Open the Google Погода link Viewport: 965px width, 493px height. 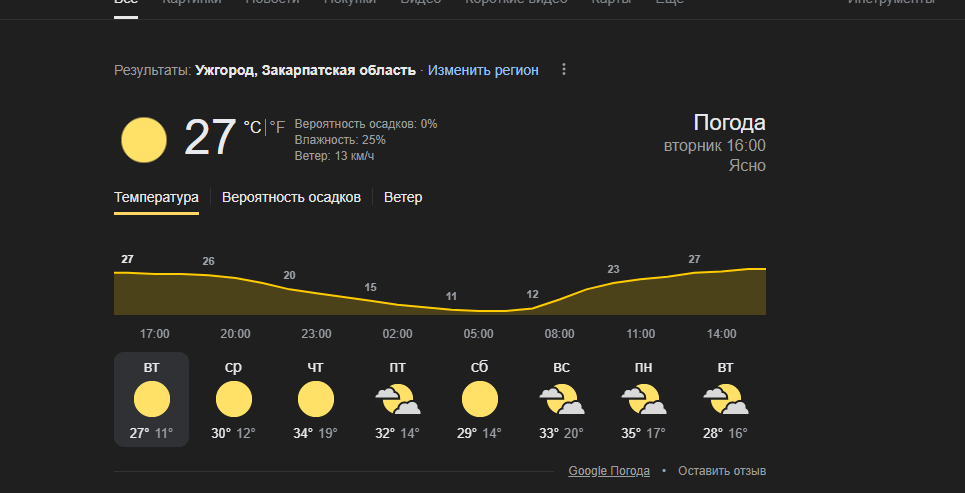point(609,471)
